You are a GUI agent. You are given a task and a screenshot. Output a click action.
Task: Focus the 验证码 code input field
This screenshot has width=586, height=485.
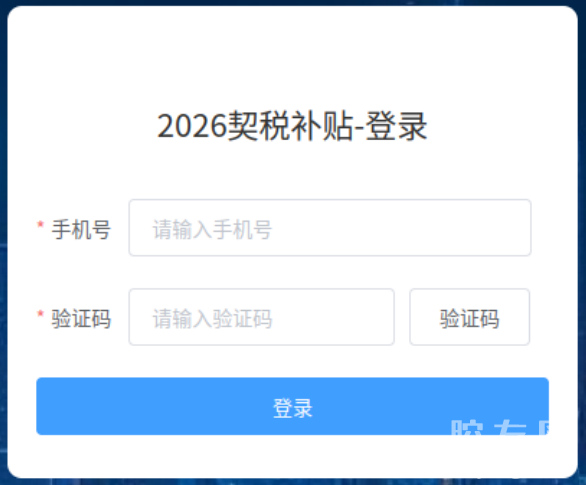coord(262,317)
